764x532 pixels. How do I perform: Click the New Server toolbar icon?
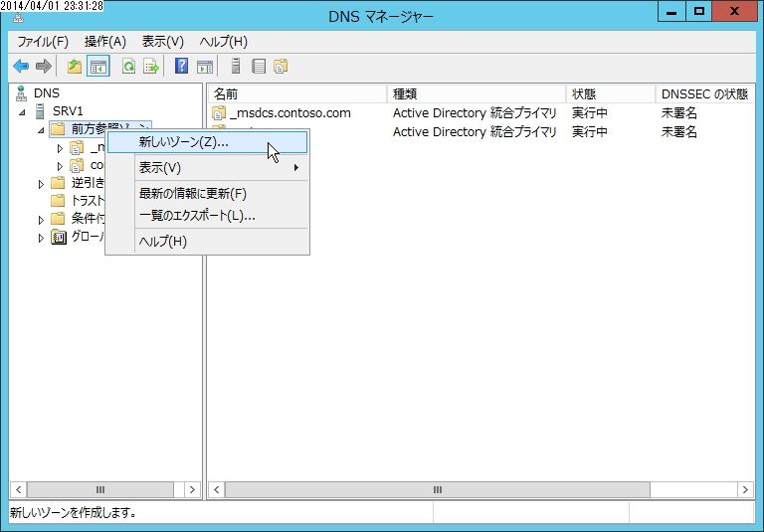236,66
